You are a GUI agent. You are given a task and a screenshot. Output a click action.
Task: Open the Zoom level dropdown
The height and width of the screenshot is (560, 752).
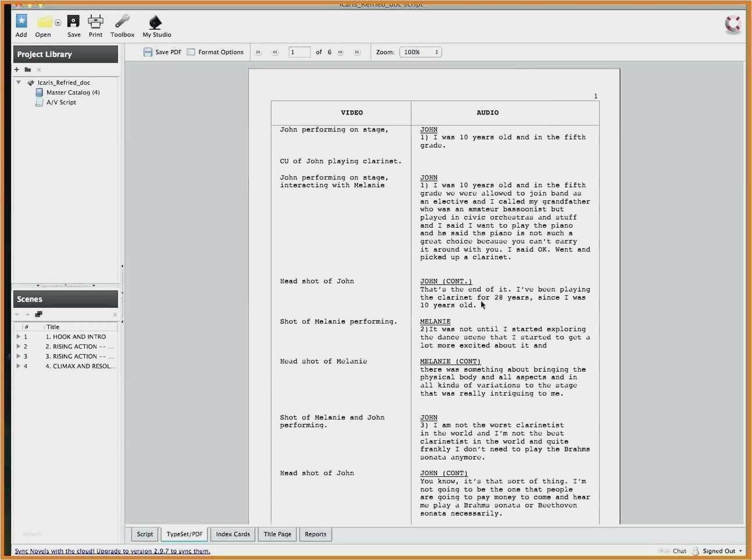420,52
